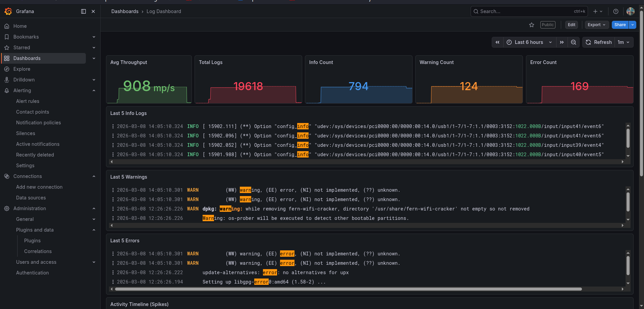Image resolution: width=644 pixels, height=309 pixels.
Task: Open the 1m refresh interval dropdown
Action: (x=624, y=42)
